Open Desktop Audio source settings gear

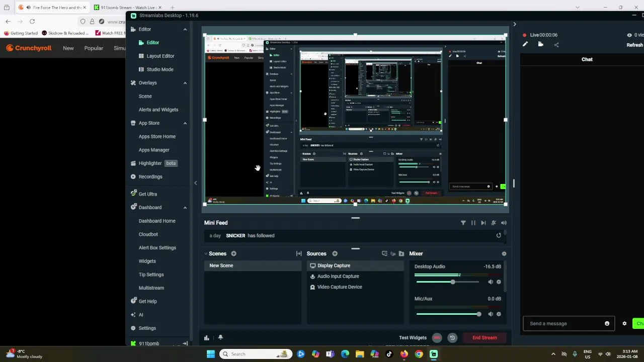point(499,282)
